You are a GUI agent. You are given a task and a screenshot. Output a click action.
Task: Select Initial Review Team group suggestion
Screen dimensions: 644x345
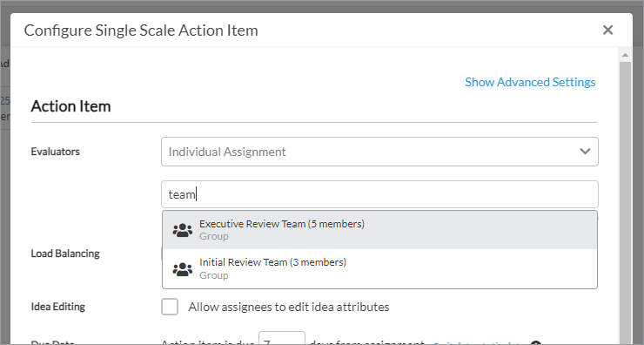coord(379,268)
